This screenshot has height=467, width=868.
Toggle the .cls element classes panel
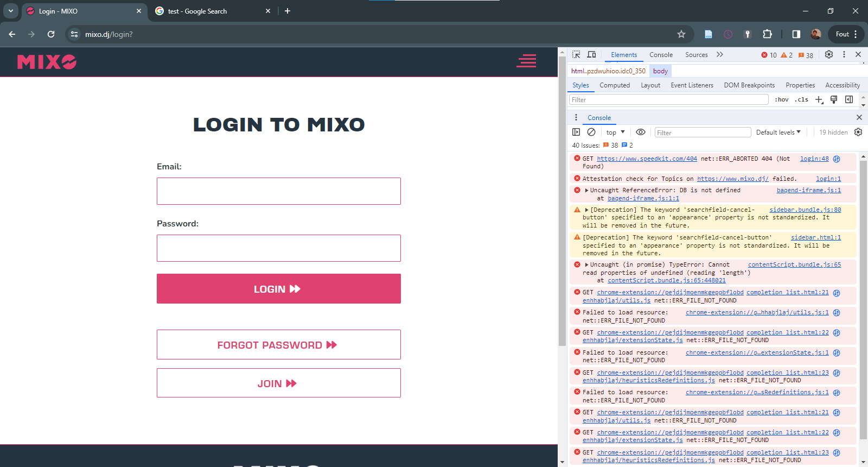pos(801,99)
